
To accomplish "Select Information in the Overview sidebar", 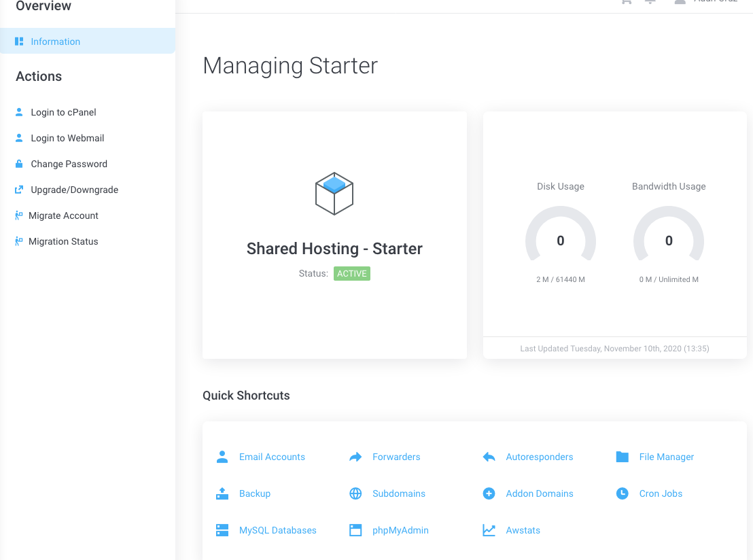I will 55,41.
